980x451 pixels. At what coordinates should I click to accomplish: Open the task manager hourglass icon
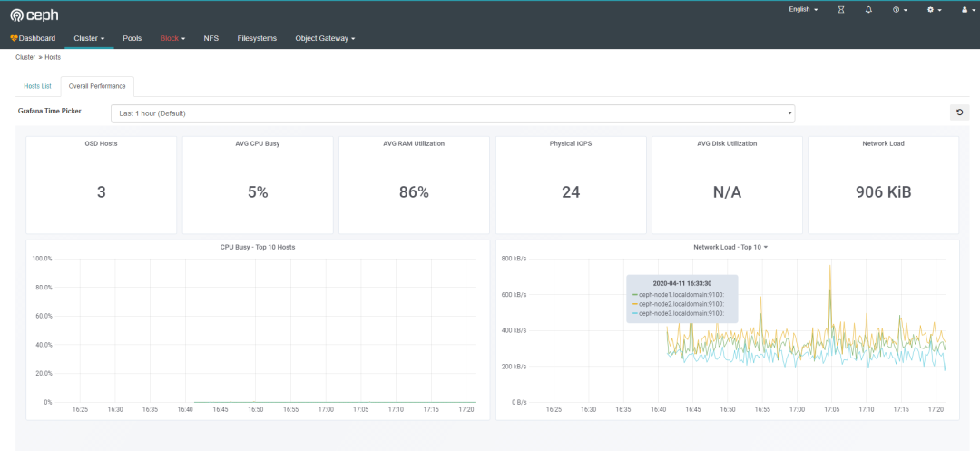[841, 10]
